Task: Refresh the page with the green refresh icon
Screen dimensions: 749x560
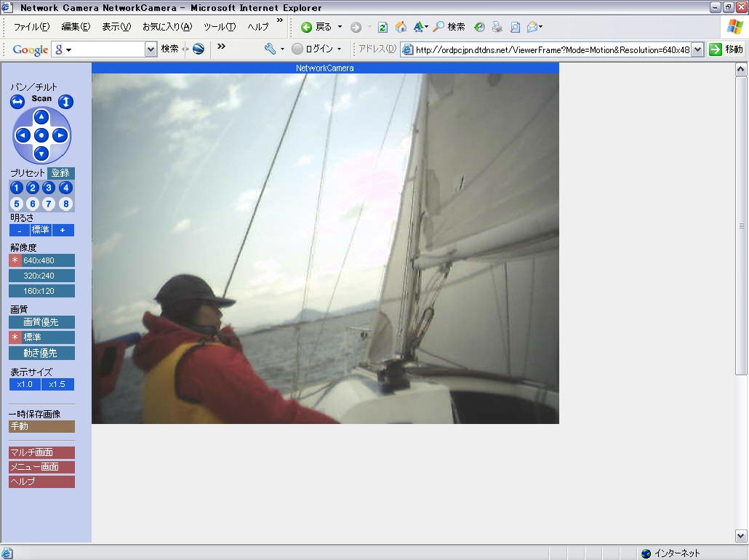Action: [x=382, y=27]
